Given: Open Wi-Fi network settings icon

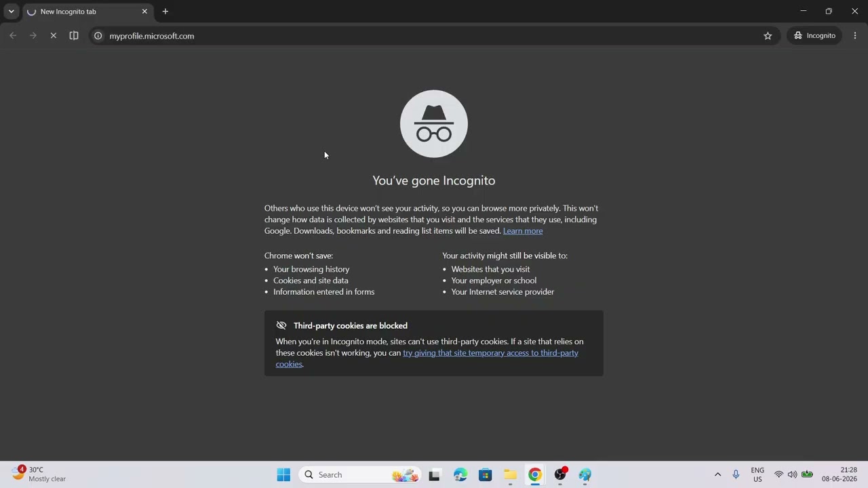Looking at the screenshot, I should [778, 474].
